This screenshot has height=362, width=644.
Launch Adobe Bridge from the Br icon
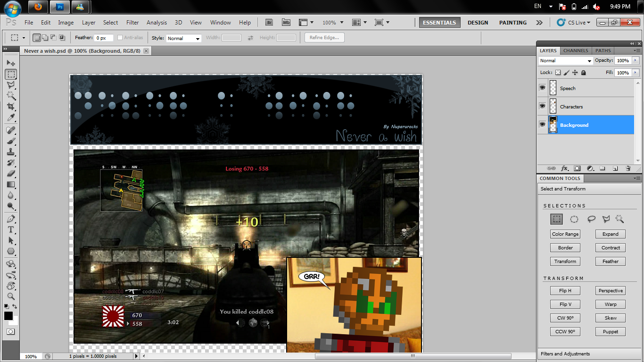point(269,22)
